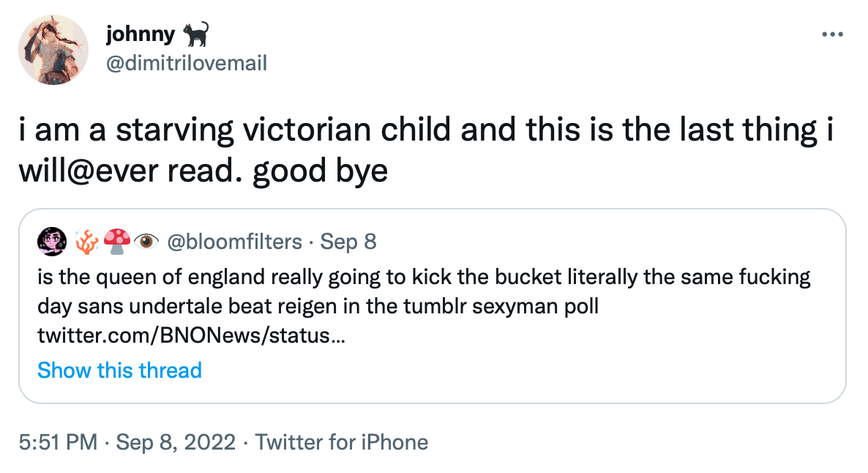This screenshot has height=473, width=868.
Task: Open the Twitter for iPhone source link
Action: tap(342, 442)
